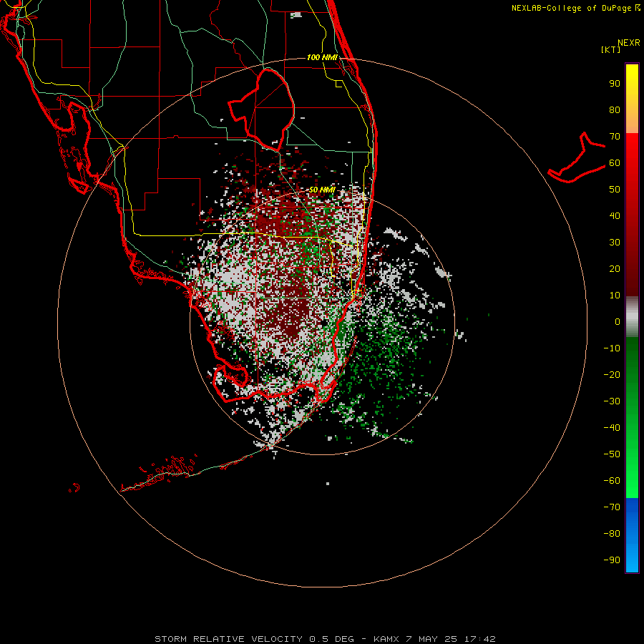Viewport: 644px width, 644px height.
Task: Click the 0 value on velocity scale
Action: [x=618, y=322]
